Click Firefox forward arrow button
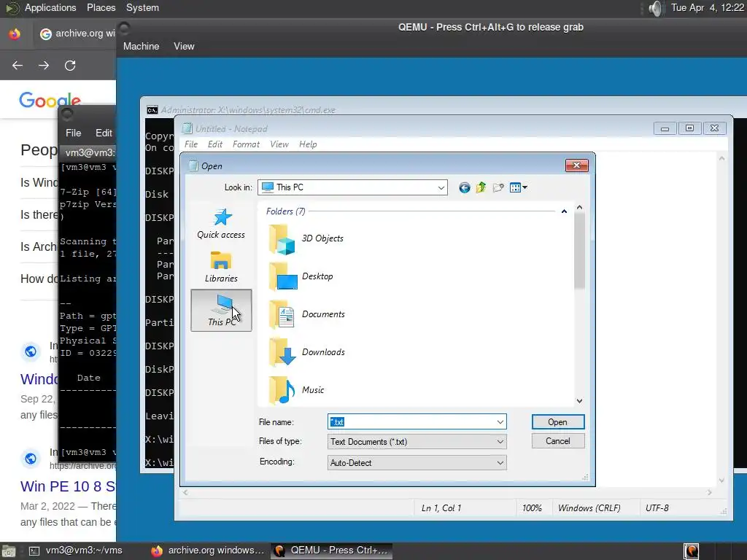 [x=44, y=65]
